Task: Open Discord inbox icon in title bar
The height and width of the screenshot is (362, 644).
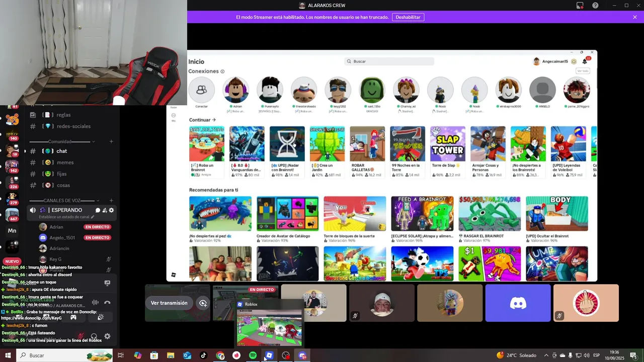Action: [580, 6]
